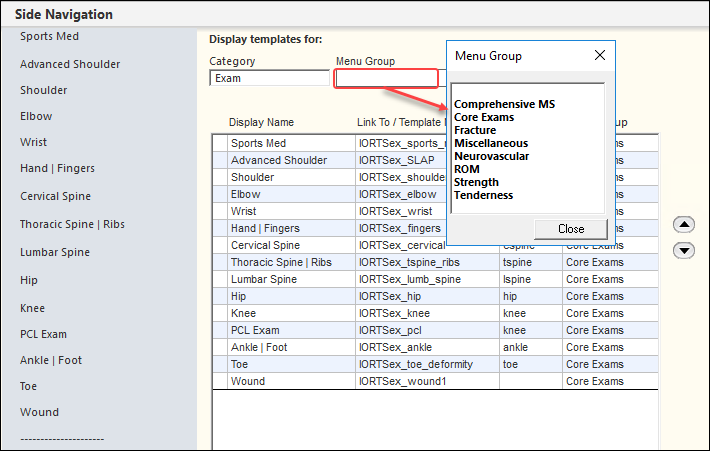Open Sports Med in side navigation

pos(49,36)
